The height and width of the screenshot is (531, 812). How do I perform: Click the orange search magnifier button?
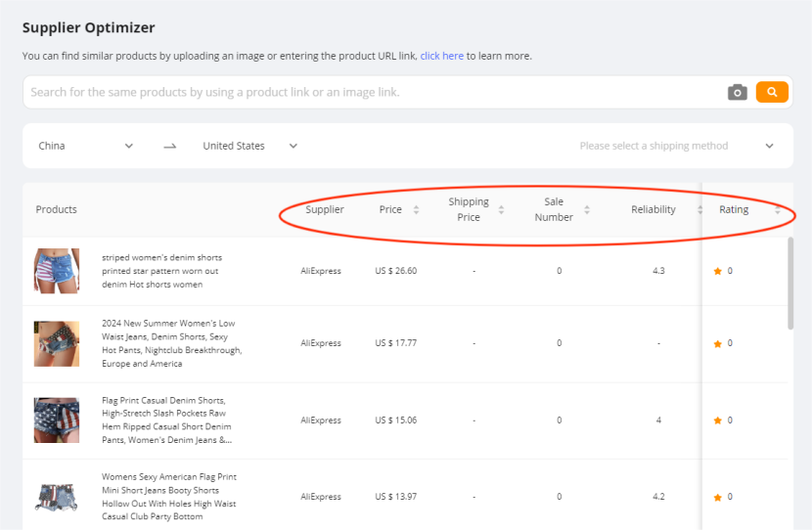click(x=772, y=92)
